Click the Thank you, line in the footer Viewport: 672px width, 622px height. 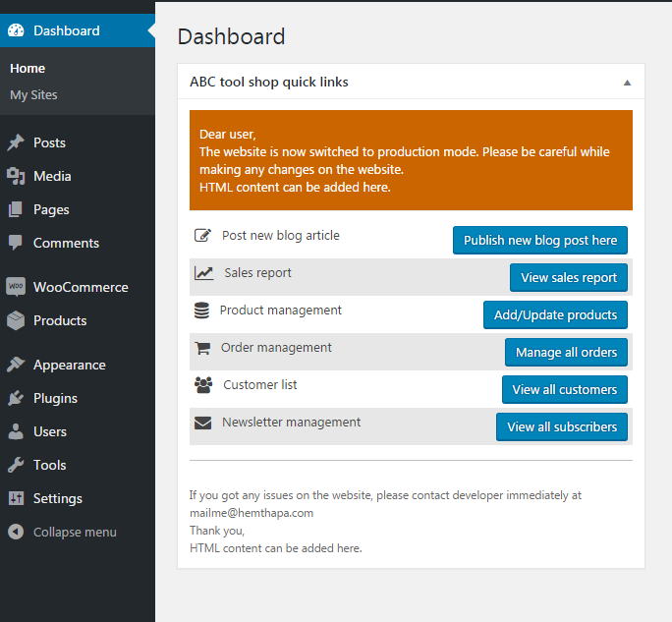tap(217, 531)
